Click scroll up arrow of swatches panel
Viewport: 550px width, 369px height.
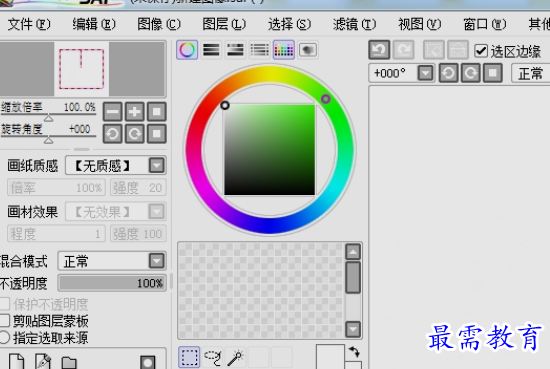pos(353,251)
